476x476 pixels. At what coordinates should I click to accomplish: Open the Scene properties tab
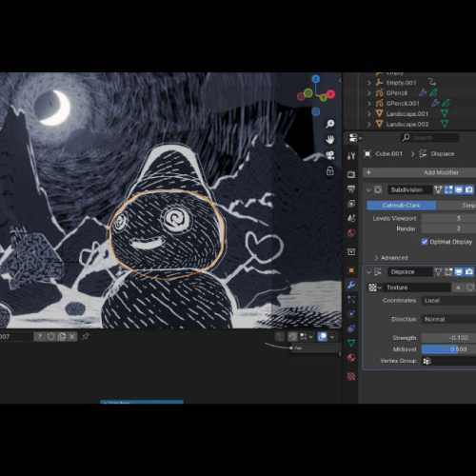point(351,218)
